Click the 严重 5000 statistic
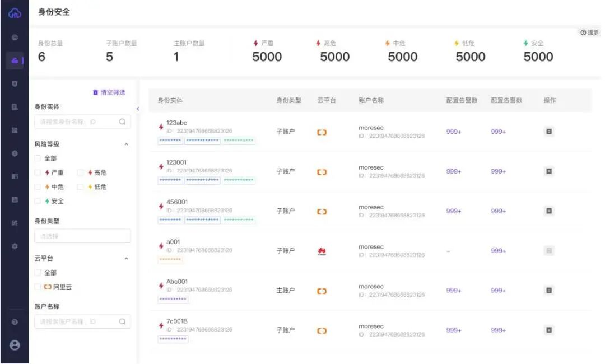Screen dimensions: 605x364 tap(267, 52)
